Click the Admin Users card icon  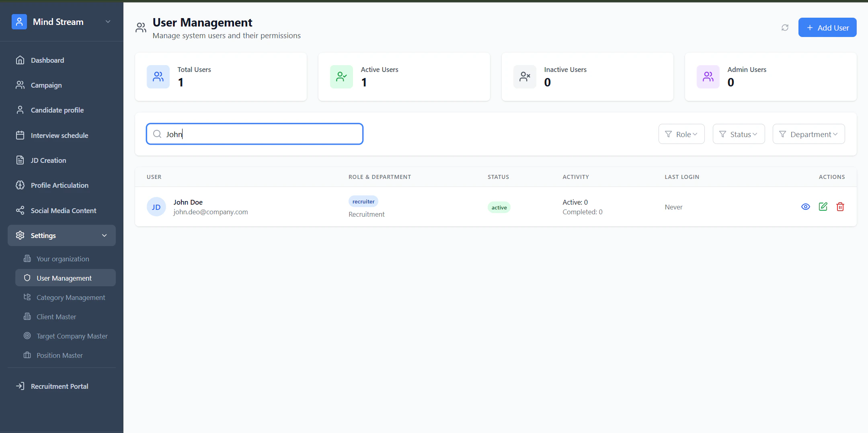(708, 77)
